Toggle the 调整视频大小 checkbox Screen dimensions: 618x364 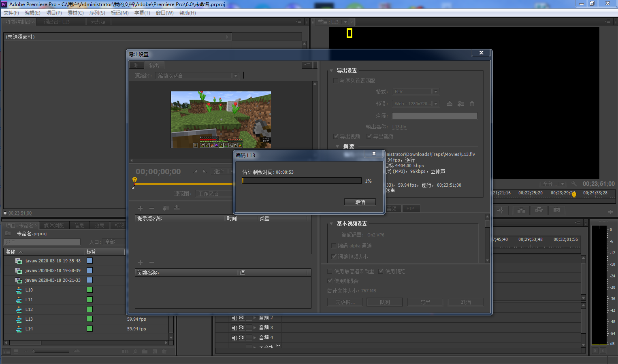tap(334, 256)
